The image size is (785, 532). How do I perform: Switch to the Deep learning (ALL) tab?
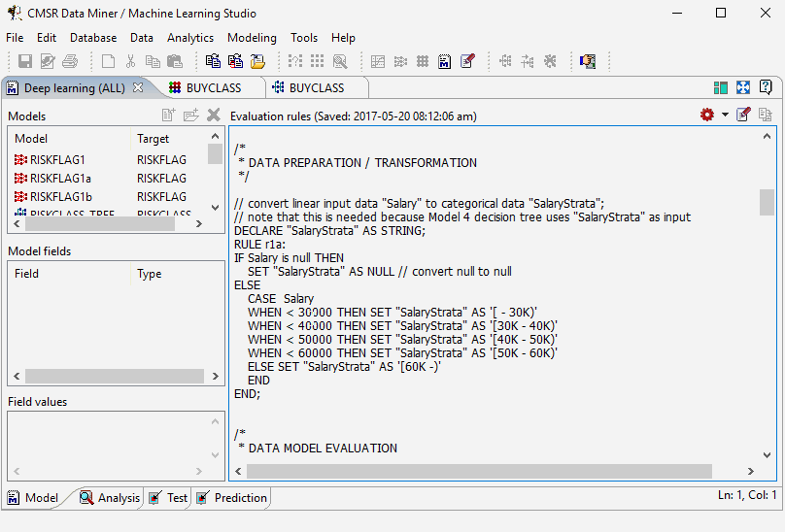click(74, 88)
